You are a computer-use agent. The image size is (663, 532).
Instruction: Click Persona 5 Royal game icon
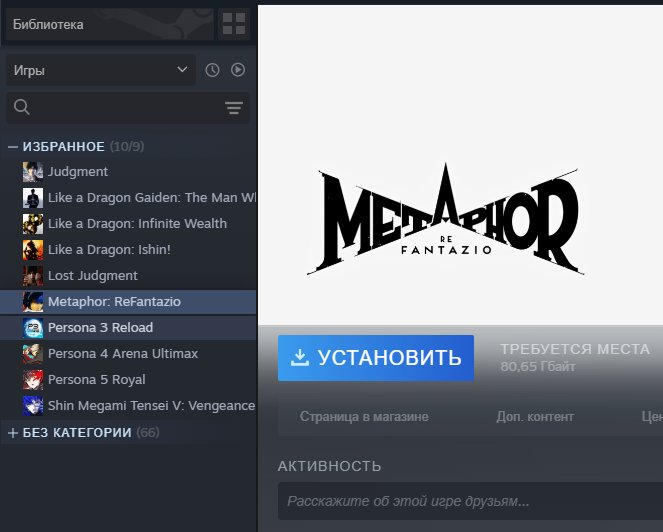point(33,380)
